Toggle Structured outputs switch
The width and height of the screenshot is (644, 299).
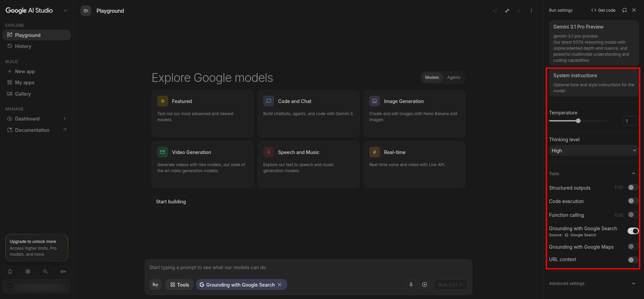633,188
